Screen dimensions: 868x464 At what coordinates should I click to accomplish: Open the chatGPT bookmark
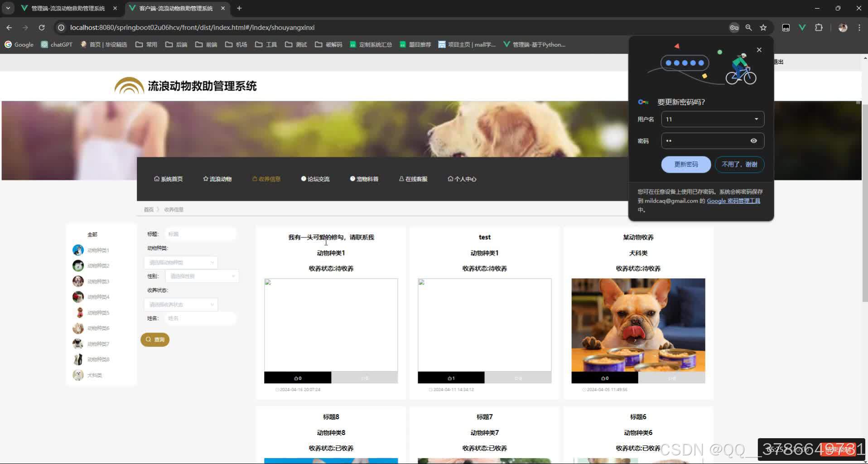click(57, 44)
